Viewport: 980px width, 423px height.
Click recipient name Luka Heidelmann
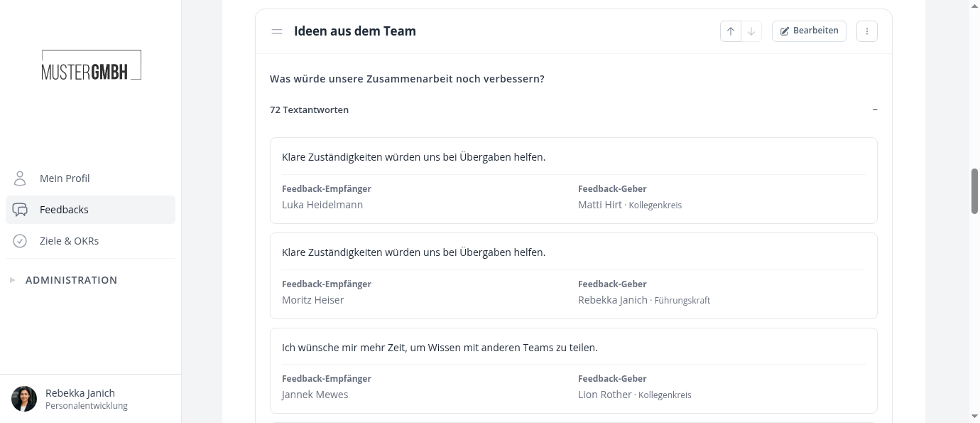[322, 205]
